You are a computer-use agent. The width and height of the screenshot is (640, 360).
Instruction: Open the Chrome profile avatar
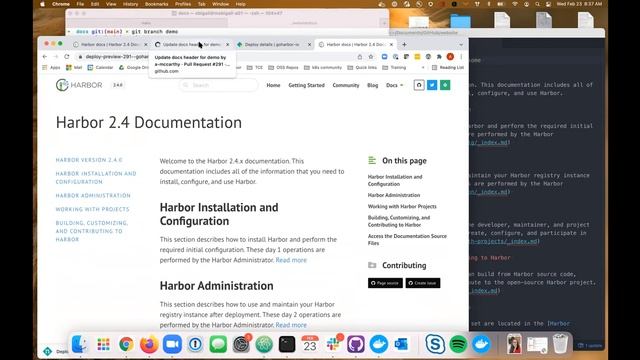[x=450, y=57]
